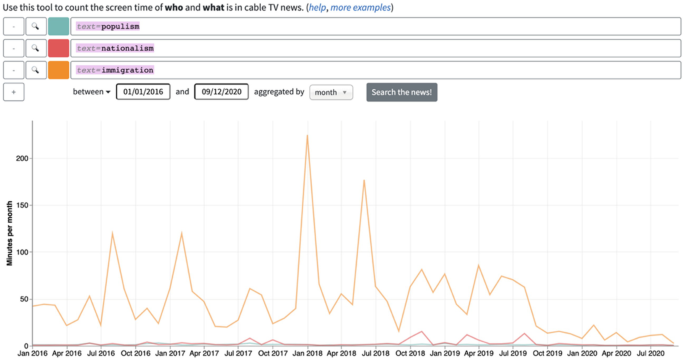685x361 pixels.
Task: Edit the text=immigration query field
Action: 376,70
